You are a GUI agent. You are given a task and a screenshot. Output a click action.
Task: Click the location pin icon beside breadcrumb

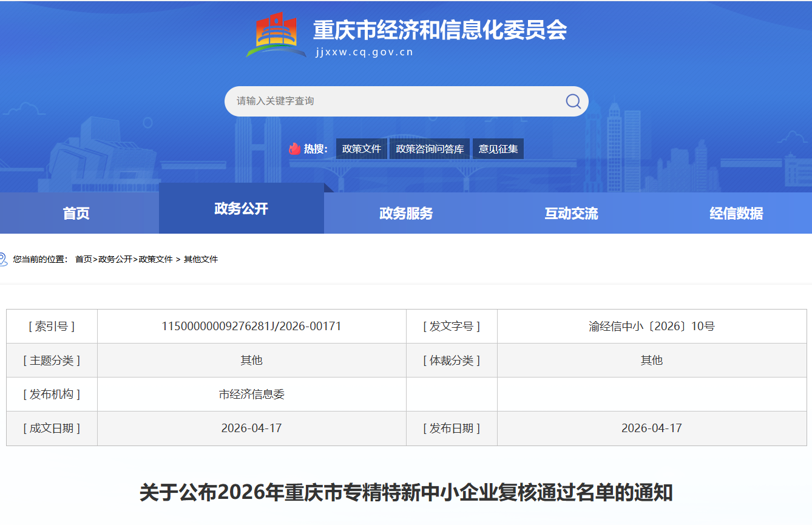click(x=3, y=259)
